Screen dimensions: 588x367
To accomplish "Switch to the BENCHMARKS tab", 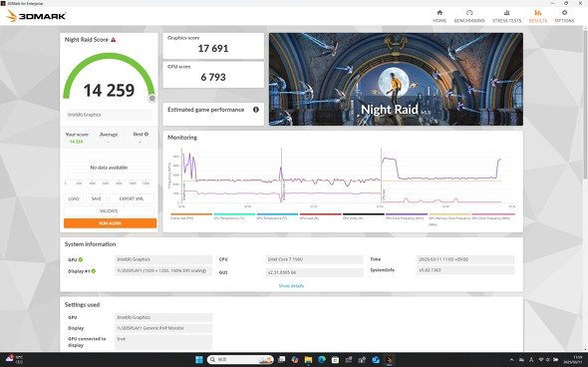I will (469, 16).
